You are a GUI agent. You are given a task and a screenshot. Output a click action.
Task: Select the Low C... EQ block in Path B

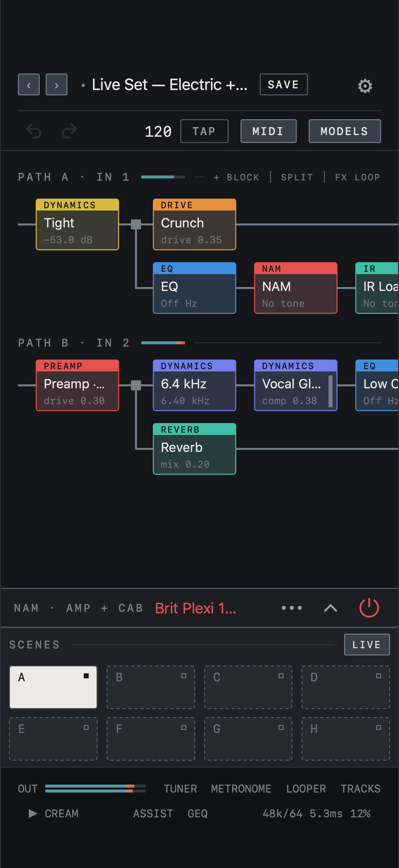click(377, 385)
